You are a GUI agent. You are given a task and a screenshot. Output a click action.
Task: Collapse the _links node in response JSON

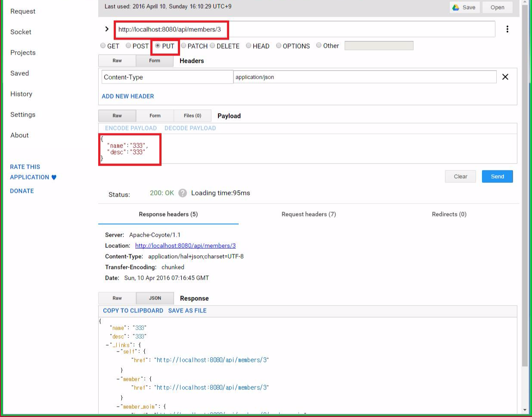pyautogui.click(x=107, y=345)
